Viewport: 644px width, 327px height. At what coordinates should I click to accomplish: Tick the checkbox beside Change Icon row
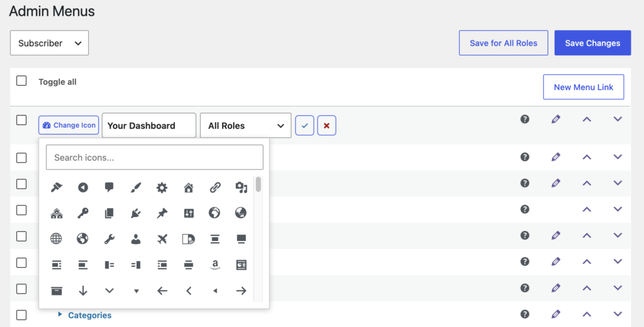21,120
